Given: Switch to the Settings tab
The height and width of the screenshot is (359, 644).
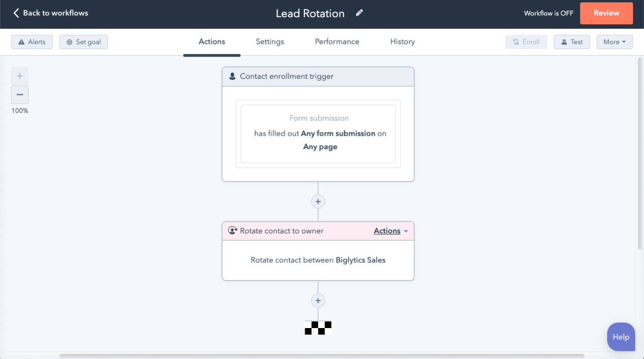Looking at the screenshot, I should point(270,42).
